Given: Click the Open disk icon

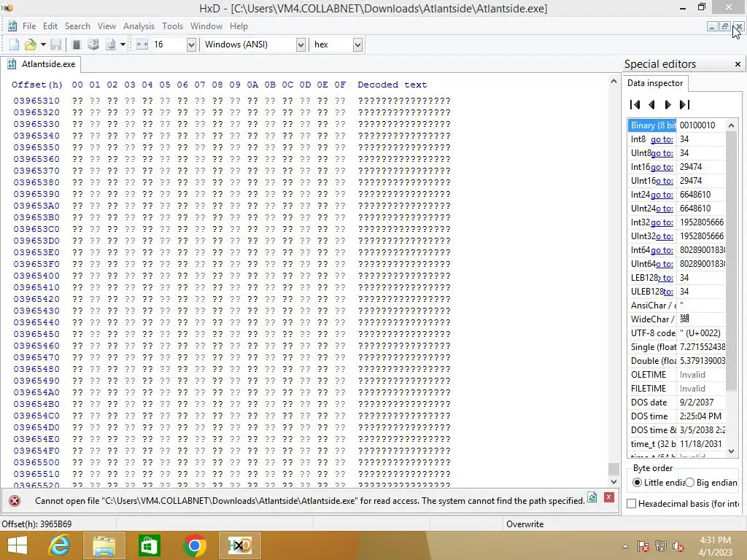Looking at the screenshot, I should [93, 44].
